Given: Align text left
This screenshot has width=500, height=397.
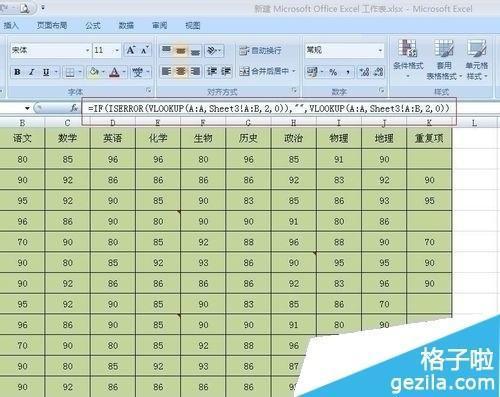Looking at the screenshot, I should [x=166, y=71].
